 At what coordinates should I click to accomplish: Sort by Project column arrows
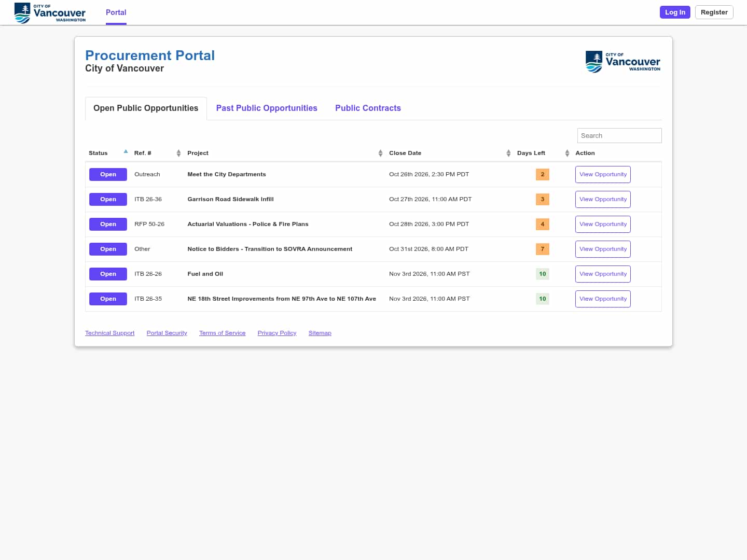[x=380, y=153]
